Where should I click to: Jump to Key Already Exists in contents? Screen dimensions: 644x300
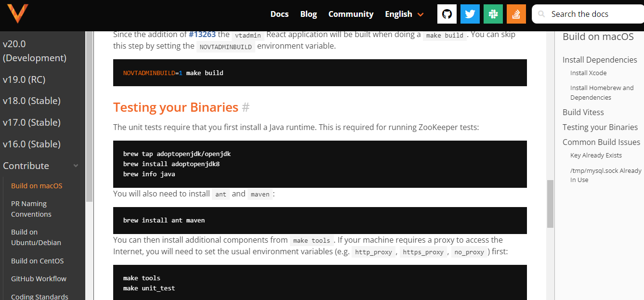tap(596, 156)
